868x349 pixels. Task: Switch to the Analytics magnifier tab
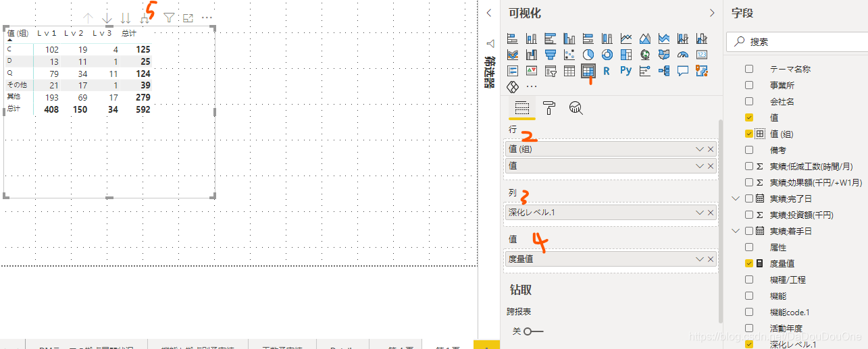(576, 108)
